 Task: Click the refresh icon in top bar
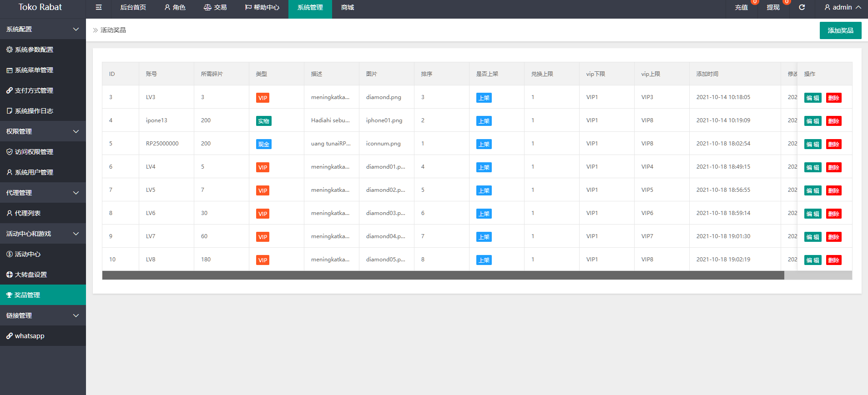tap(802, 7)
